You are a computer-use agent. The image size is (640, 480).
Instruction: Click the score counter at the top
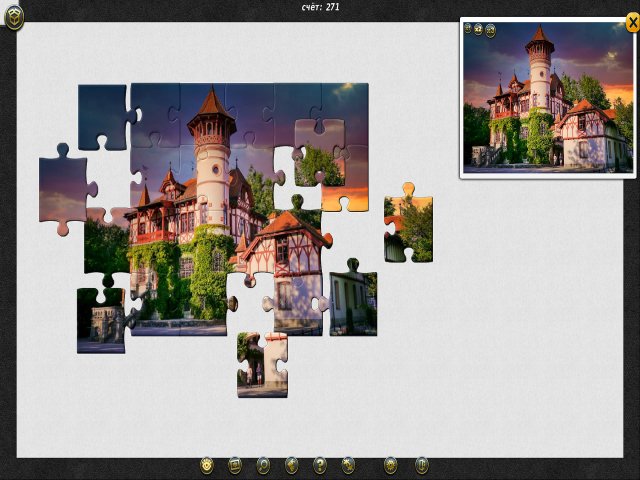pos(320,7)
